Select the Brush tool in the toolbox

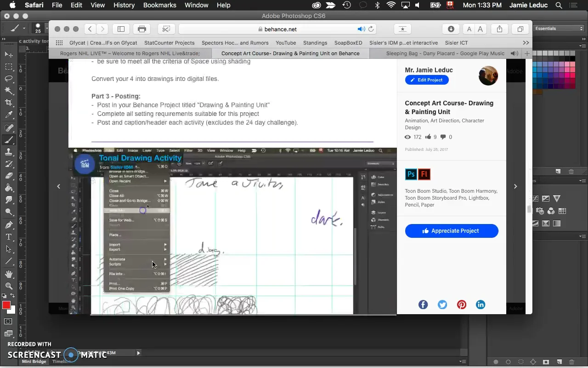coord(9,140)
